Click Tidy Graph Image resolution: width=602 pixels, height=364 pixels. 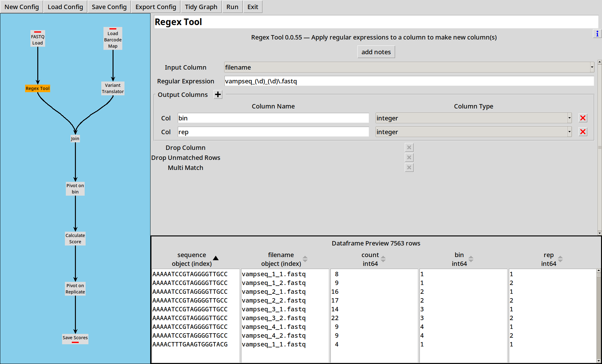(201, 7)
